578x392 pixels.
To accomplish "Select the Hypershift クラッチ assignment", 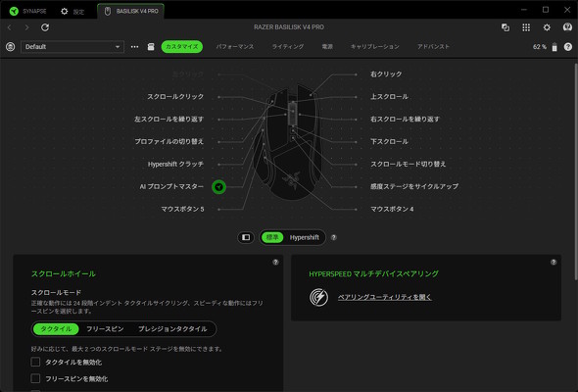I will pos(175,164).
